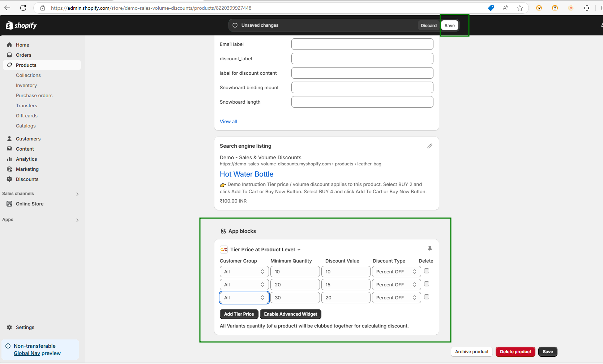
Task: Open browser extensions puzzle icon
Action: pos(587,8)
